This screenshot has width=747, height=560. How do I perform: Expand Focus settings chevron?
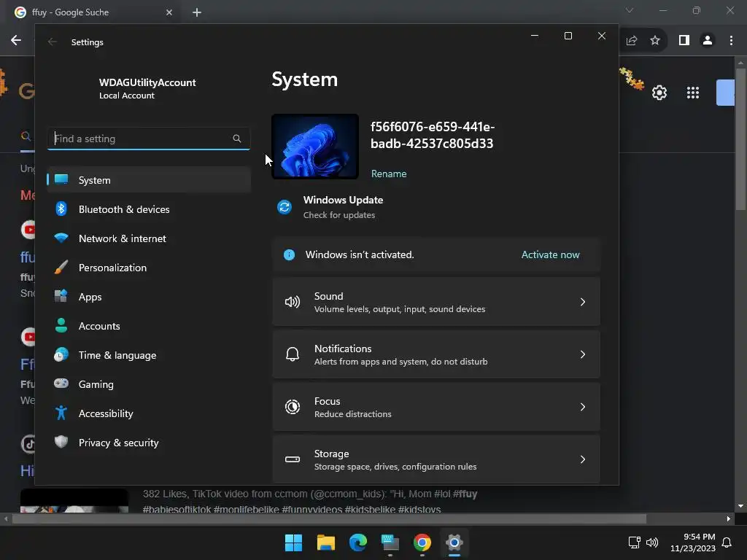(583, 407)
